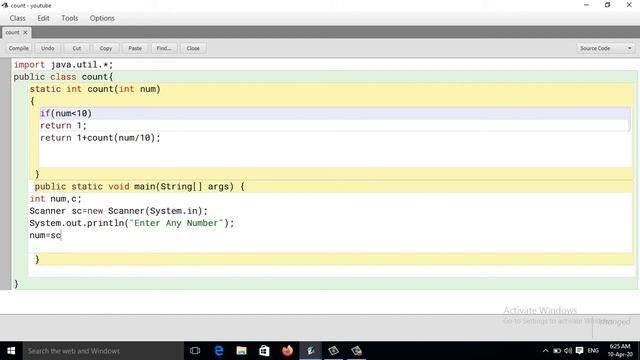This screenshot has width=640, height=360.
Task: Click the 'return 1;' line
Action: [63, 126]
